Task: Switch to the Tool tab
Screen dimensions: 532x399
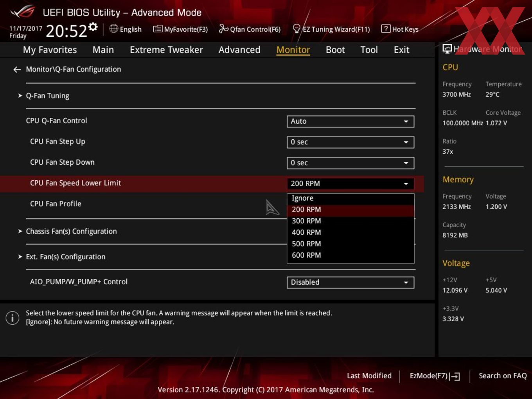Action: [x=369, y=50]
